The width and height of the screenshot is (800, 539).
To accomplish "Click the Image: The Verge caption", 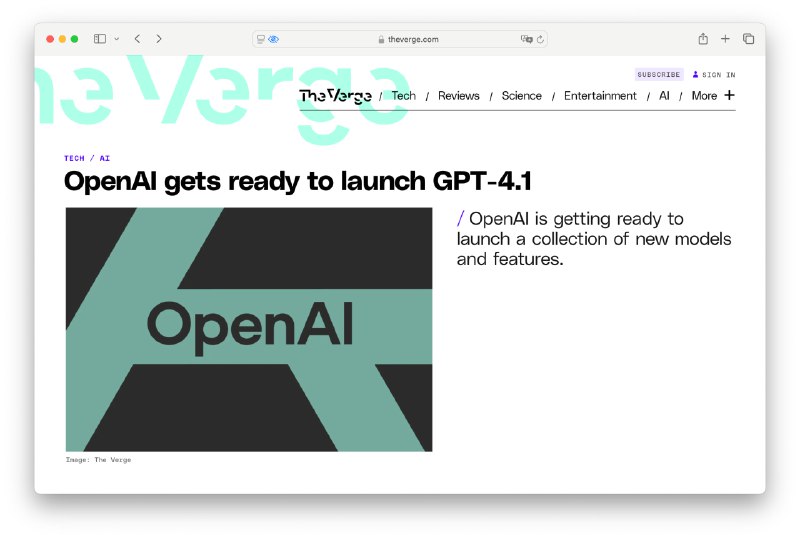I will coord(98,460).
